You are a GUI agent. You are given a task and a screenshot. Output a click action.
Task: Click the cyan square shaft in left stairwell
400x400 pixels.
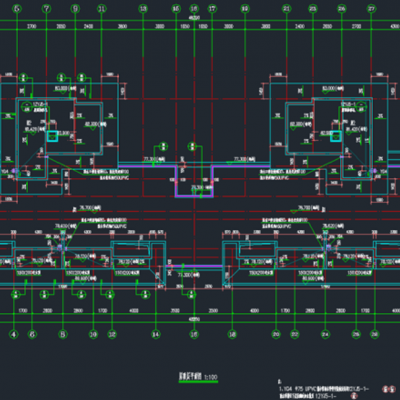52,136
